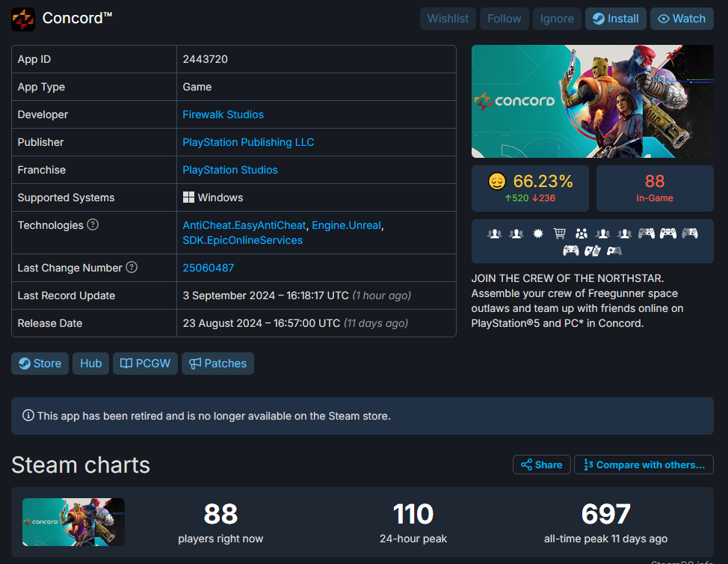This screenshot has height=564, width=728.
Task: Click the Steam logo in the Store button
Action: coord(25,364)
